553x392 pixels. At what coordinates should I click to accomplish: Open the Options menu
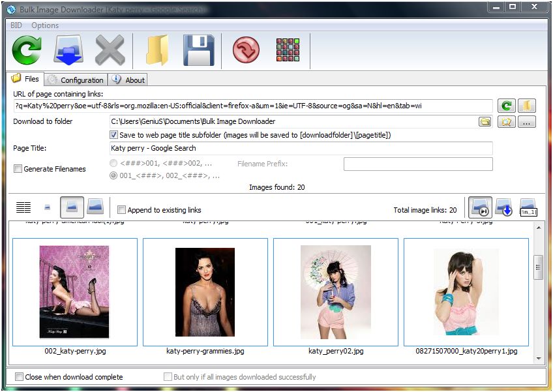pos(45,25)
